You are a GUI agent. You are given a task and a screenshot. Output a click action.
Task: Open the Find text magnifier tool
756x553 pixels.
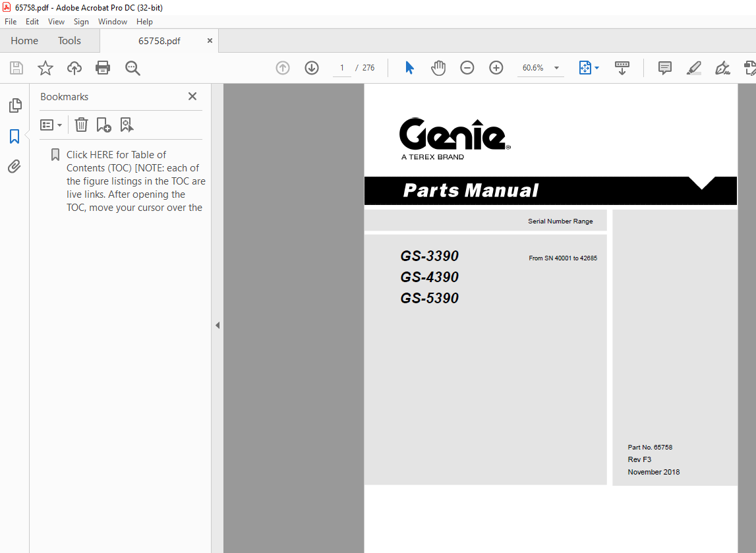[132, 68]
